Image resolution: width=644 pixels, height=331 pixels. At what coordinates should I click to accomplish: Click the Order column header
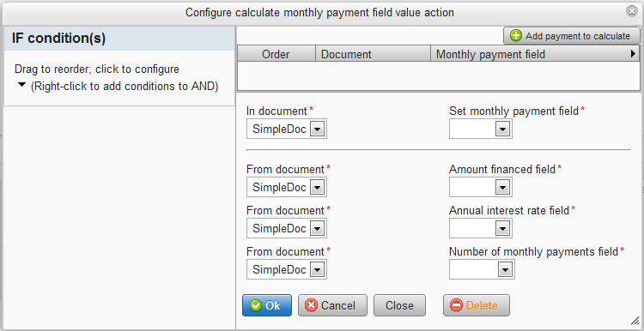[276, 54]
